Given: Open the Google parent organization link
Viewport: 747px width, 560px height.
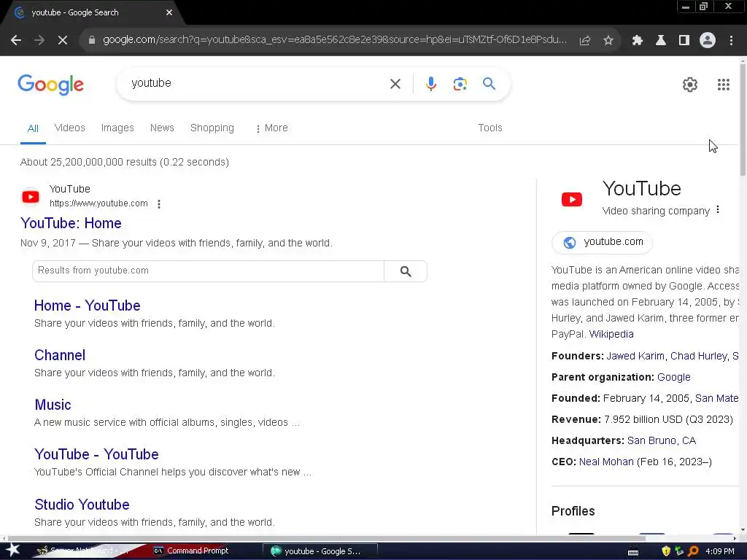Looking at the screenshot, I should click(673, 377).
